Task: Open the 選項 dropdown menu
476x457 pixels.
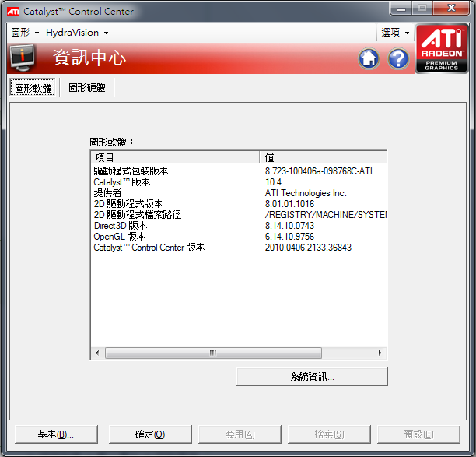Action: [x=395, y=33]
